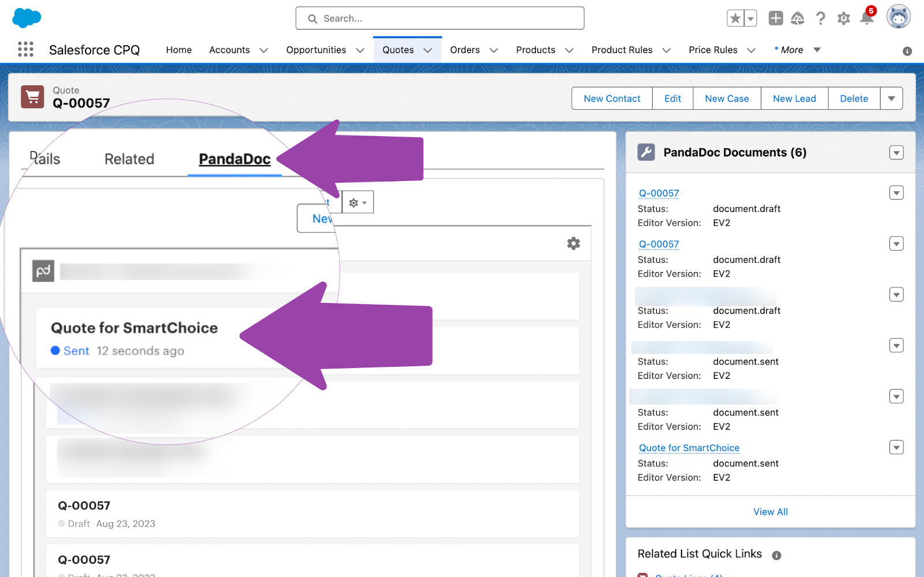
Task: Open the Product Rules nav tab
Action: click(622, 50)
